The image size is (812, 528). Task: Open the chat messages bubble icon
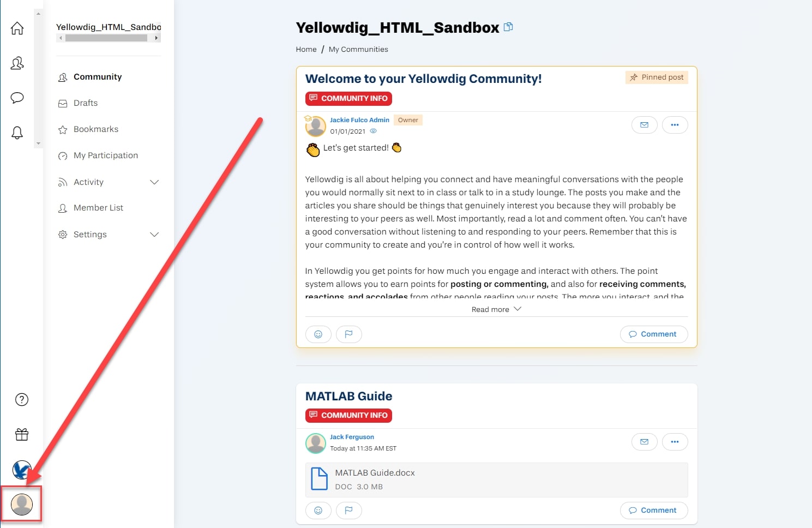pos(17,98)
